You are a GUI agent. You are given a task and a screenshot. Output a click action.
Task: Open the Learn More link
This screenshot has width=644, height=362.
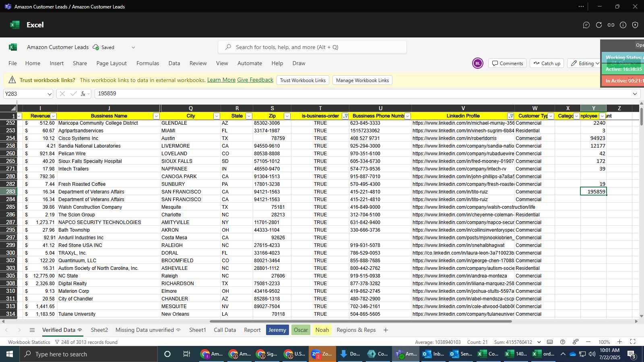(x=221, y=80)
